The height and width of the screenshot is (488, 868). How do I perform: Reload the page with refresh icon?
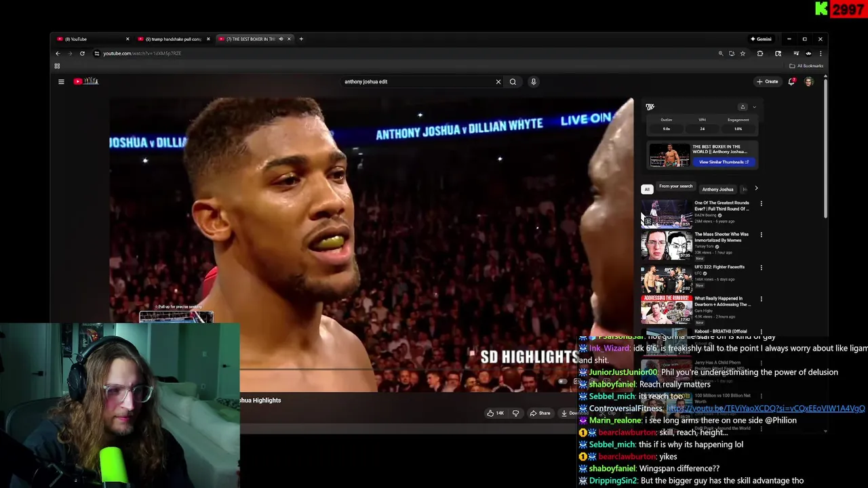[x=82, y=54]
